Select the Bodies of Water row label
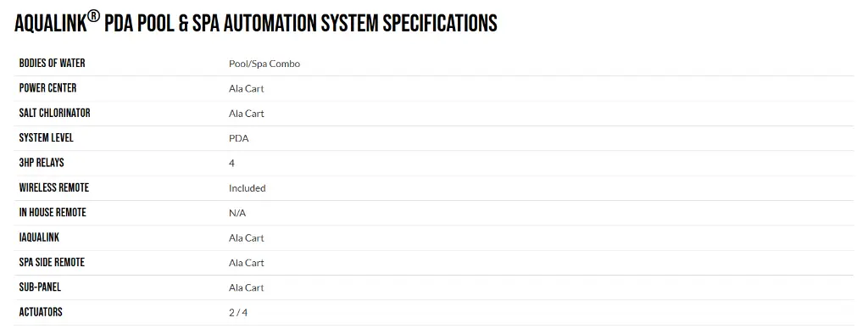Image resolution: width=868 pixels, height=329 pixels. (52, 63)
